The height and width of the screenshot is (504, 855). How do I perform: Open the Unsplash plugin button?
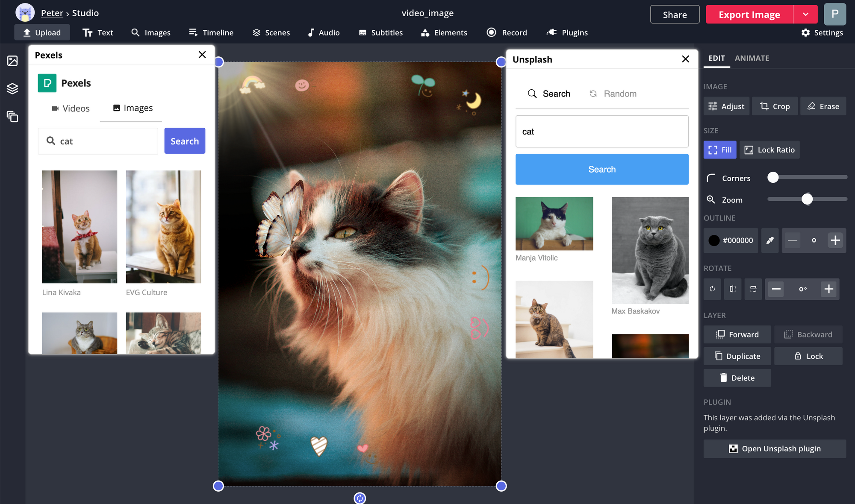775,449
